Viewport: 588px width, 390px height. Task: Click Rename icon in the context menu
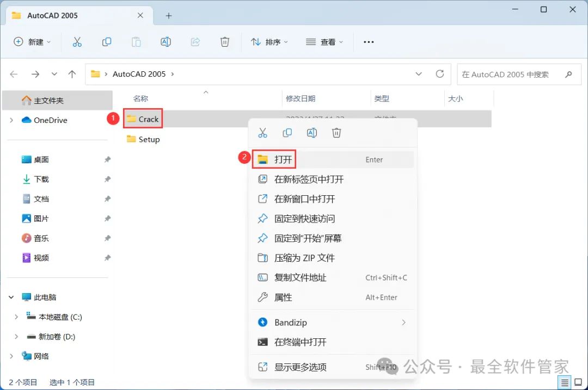pyautogui.click(x=312, y=133)
